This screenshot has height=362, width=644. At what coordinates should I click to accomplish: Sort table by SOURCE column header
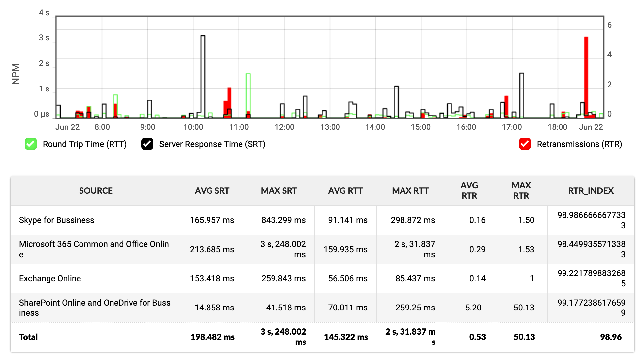tap(96, 191)
